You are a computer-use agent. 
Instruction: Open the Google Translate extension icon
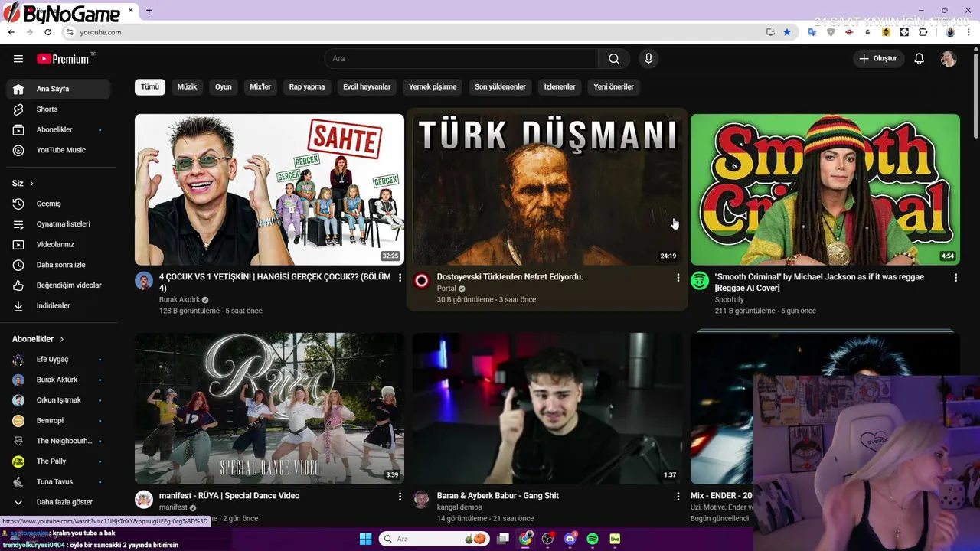(x=812, y=32)
